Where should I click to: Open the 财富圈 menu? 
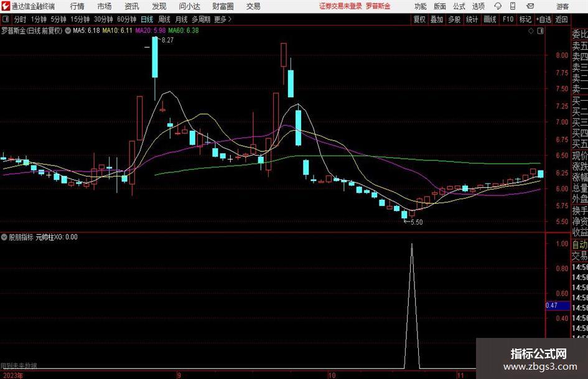223,6
